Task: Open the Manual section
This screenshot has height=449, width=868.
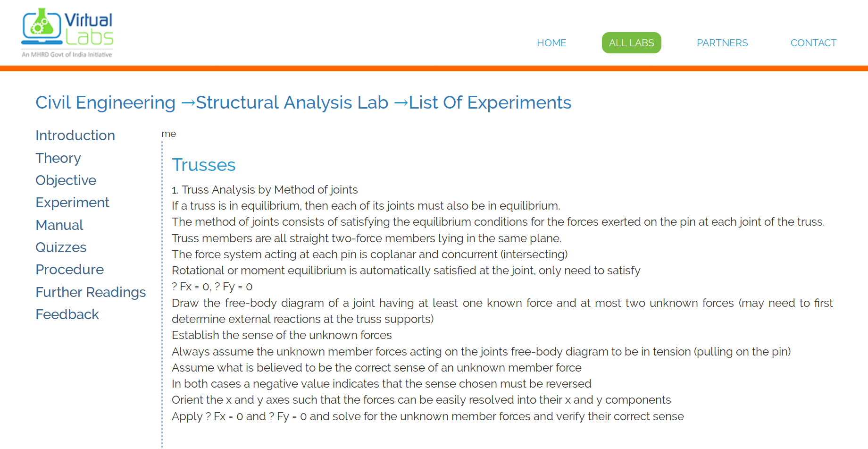Action: pos(59,225)
